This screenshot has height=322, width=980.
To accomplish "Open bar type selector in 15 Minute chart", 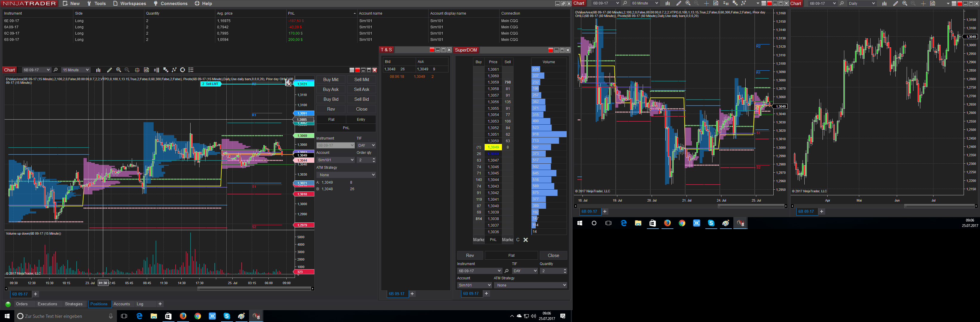I will pos(98,70).
